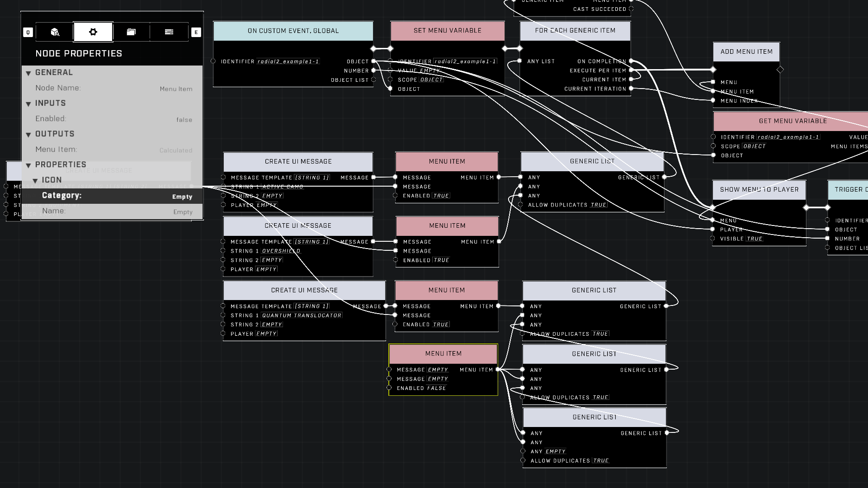Image resolution: width=868 pixels, height=488 pixels.
Task: Toggle Allow Duplicates on bottom Generic List
Action: (601, 461)
